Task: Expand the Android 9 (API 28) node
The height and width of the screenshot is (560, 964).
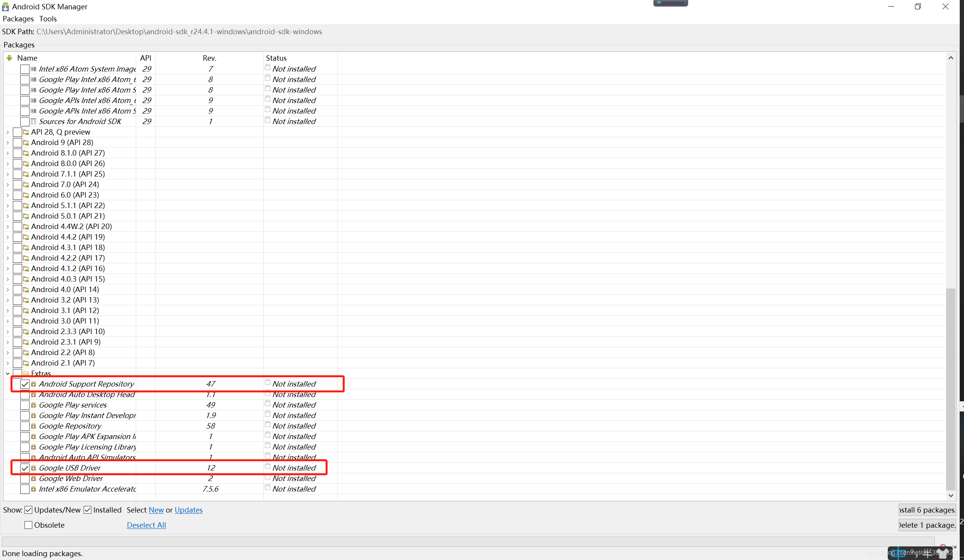Action: 7,143
